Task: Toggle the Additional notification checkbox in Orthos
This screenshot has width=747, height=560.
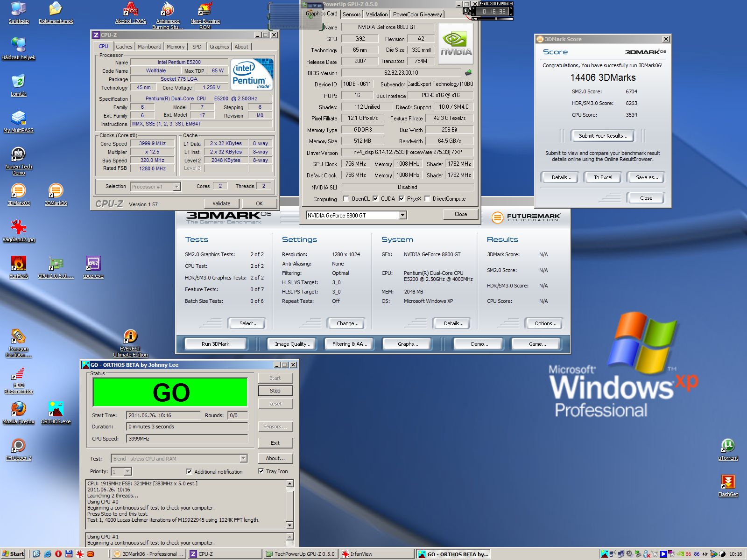Action: (189, 471)
